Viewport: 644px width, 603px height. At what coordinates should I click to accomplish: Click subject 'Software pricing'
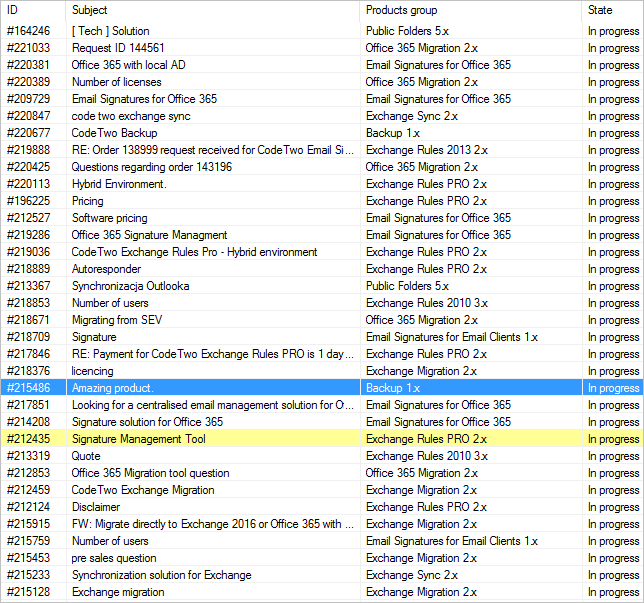point(110,218)
